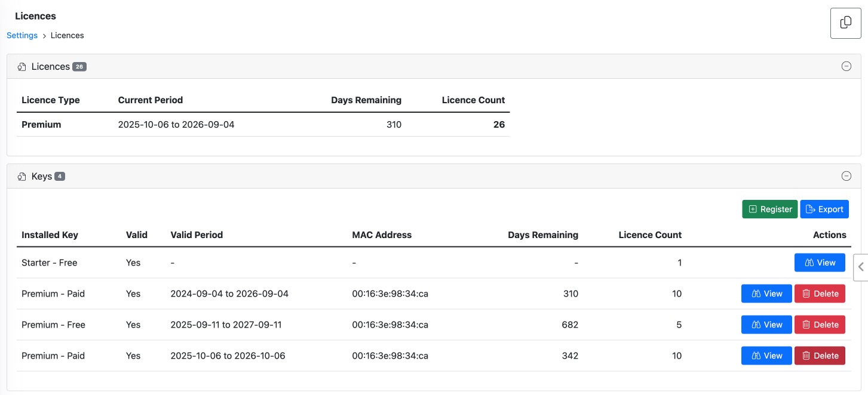This screenshot has height=395, width=868.
Task: Delete the Premium - Free key
Action: point(820,325)
